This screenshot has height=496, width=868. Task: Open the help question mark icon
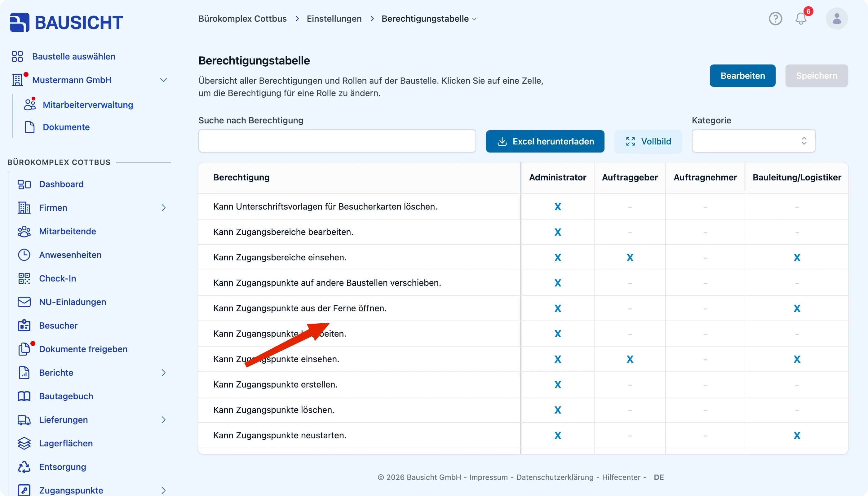click(775, 19)
